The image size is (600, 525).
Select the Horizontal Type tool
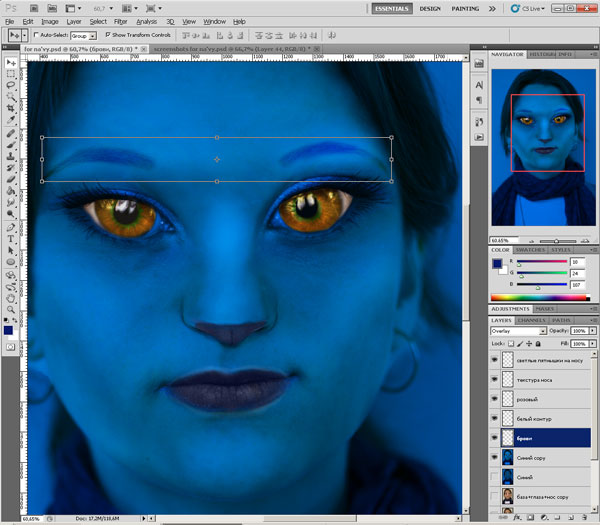point(10,239)
